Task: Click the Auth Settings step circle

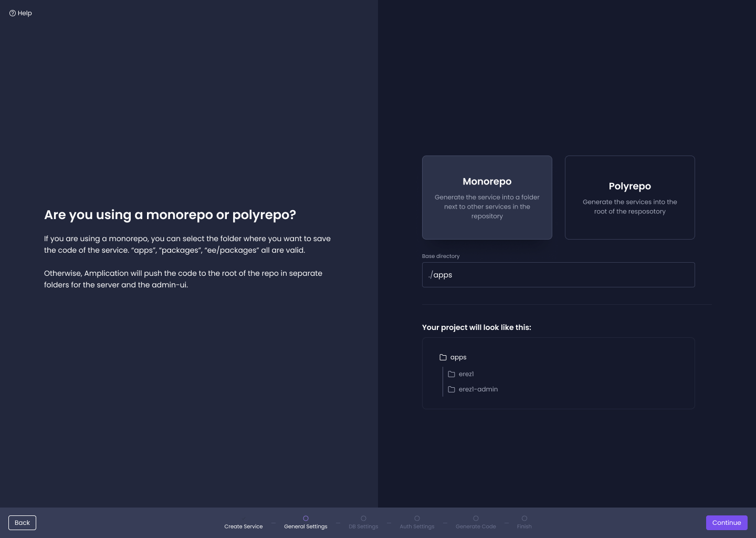Action: (417, 519)
